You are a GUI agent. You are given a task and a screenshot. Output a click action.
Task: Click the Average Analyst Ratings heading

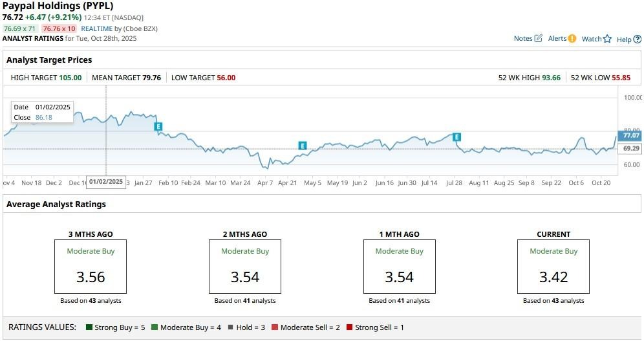coord(56,204)
